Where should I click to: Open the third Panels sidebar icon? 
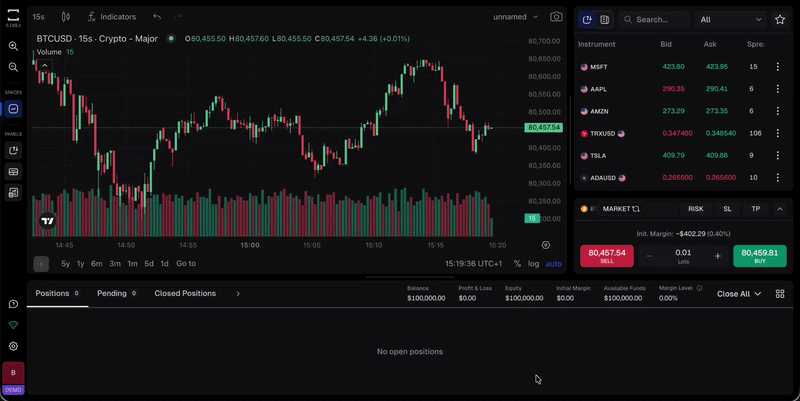(x=13, y=192)
